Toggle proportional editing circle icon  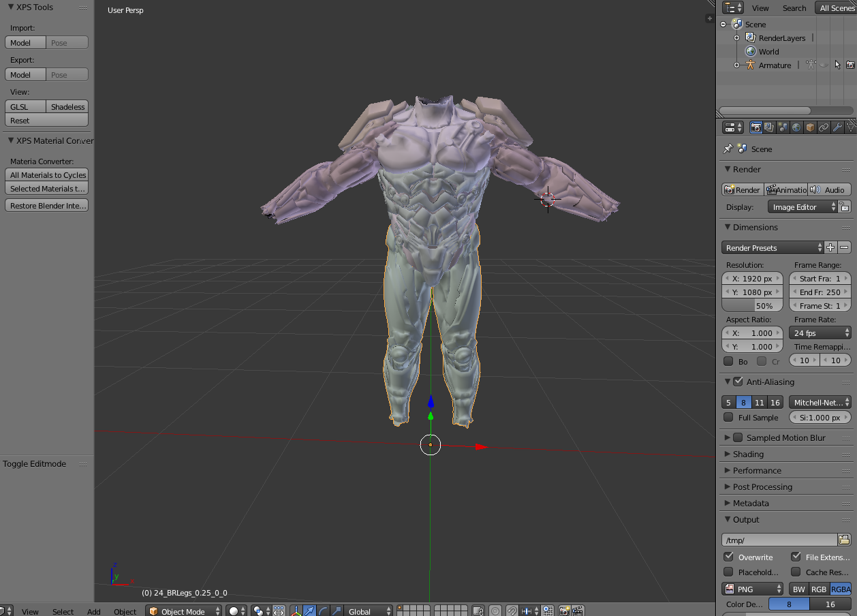pyautogui.click(x=495, y=611)
